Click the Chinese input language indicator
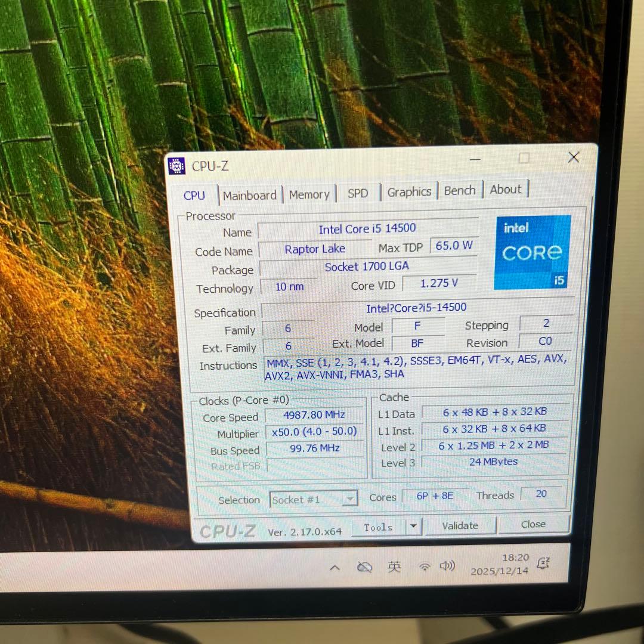 pyautogui.click(x=394, y=566)
